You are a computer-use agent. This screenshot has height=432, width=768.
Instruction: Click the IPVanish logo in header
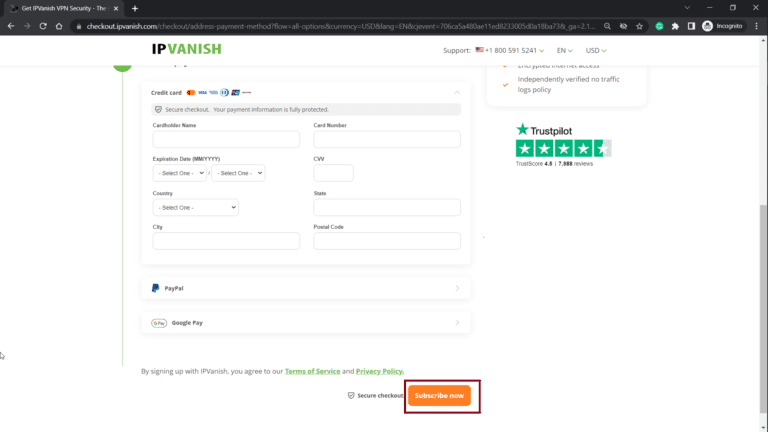point(187,48)
